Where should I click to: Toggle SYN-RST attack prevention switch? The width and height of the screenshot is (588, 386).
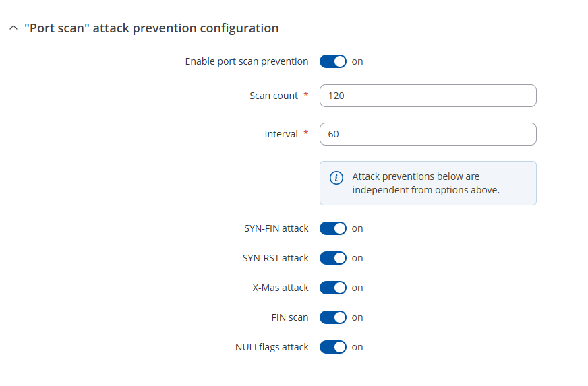pos(332,258)
